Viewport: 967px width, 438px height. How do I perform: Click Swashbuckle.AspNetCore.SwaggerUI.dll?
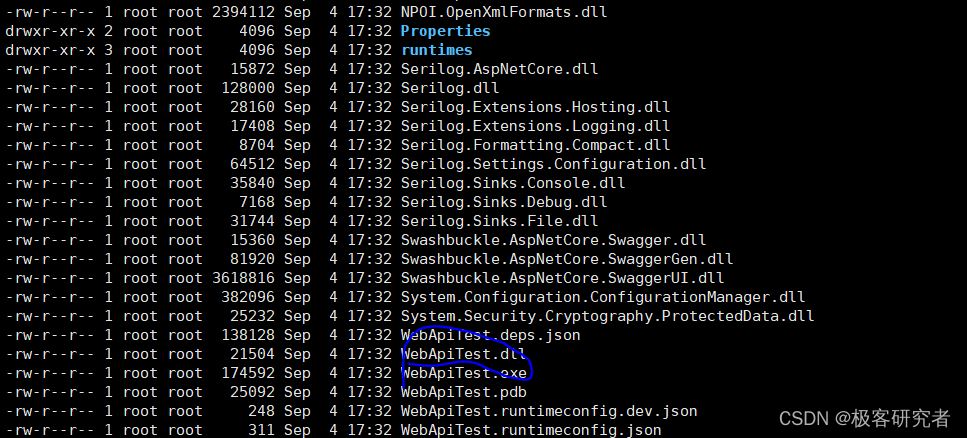pos(563,278)
